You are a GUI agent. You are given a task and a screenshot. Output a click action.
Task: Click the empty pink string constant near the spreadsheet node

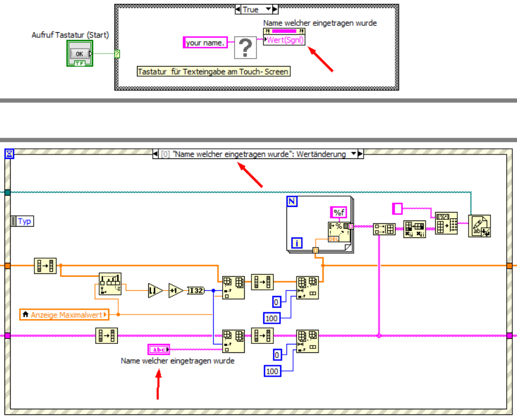pos(397,209)
